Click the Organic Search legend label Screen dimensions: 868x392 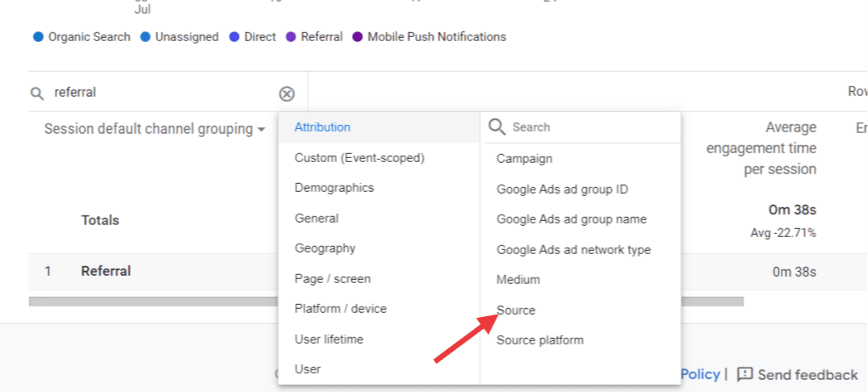(89, 38)
